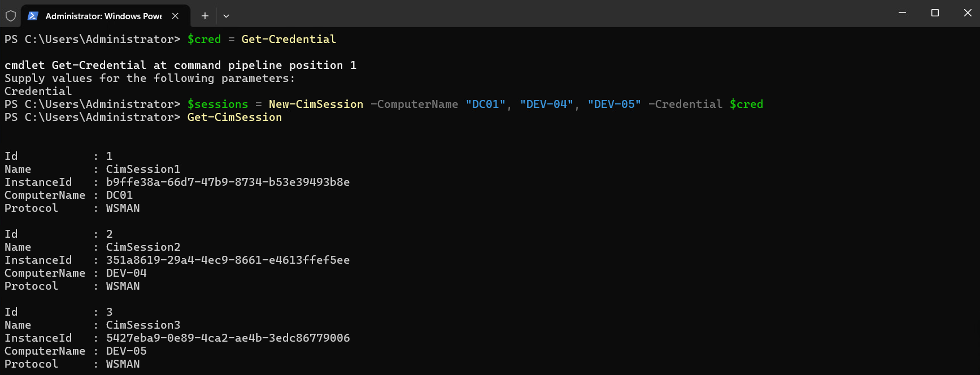Click the New-CimSession cmdlet text
Image resolution: width=980 pixels, height=375 pixels.
[x=316, y=104]
